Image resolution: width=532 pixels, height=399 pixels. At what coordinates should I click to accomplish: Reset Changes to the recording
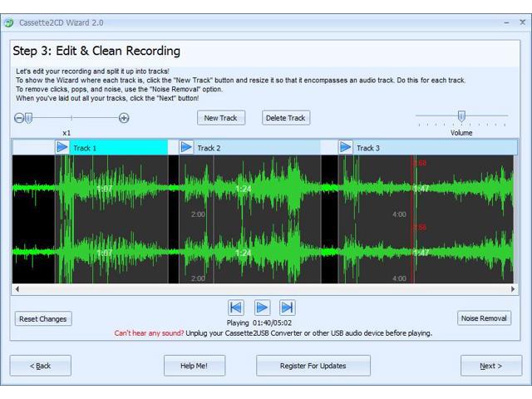click(x=43, y=319)
